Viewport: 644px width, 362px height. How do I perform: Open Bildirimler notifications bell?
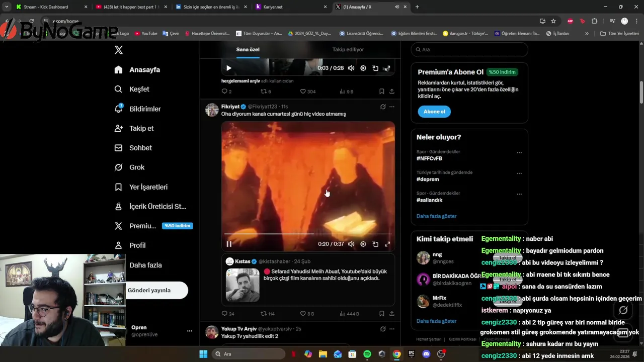[x=137, y=109]
